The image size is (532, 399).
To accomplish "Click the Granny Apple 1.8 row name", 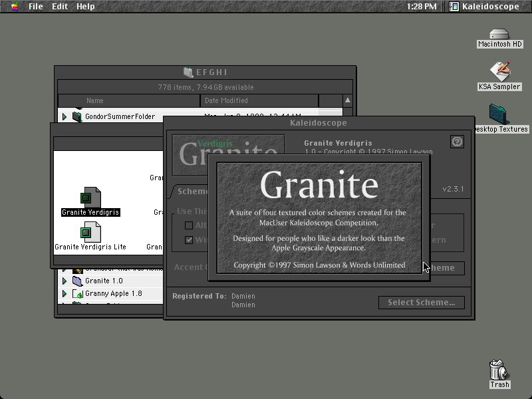I will tap(114, 293).
